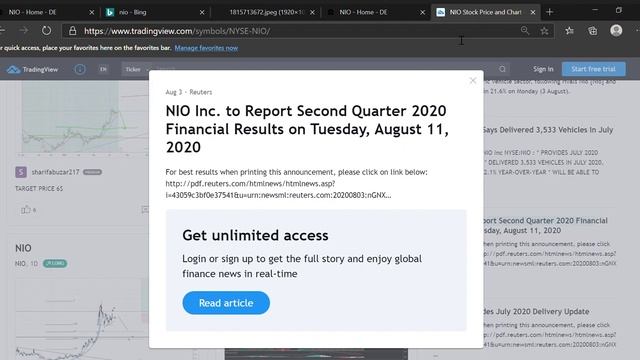This screenshot has width=640, height=360.
Task: Click the Sign in link
Action: tap(543, 69)
